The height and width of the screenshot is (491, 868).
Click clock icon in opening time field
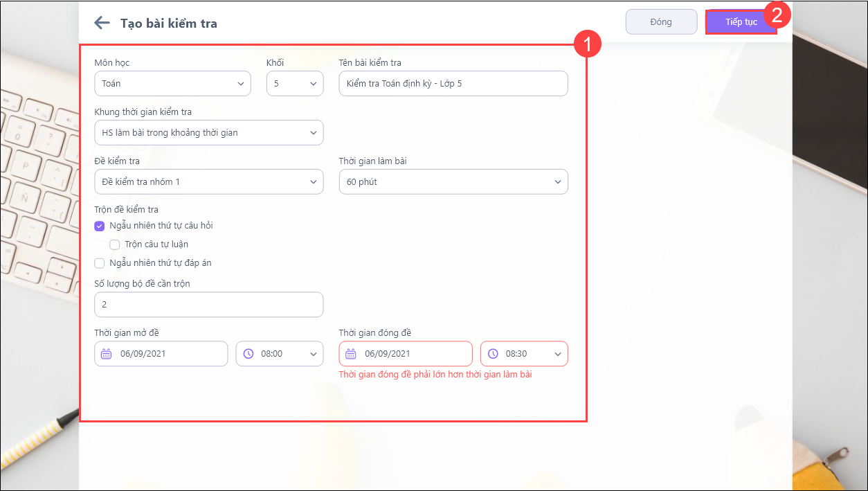click(248, 354)
